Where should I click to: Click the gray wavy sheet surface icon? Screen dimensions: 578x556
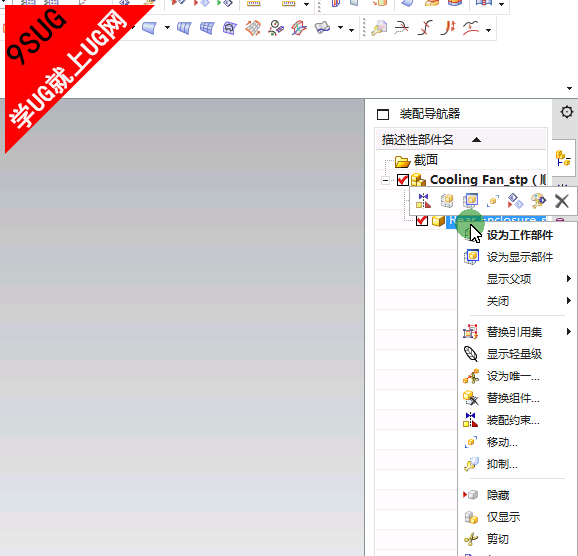(322, 28)
